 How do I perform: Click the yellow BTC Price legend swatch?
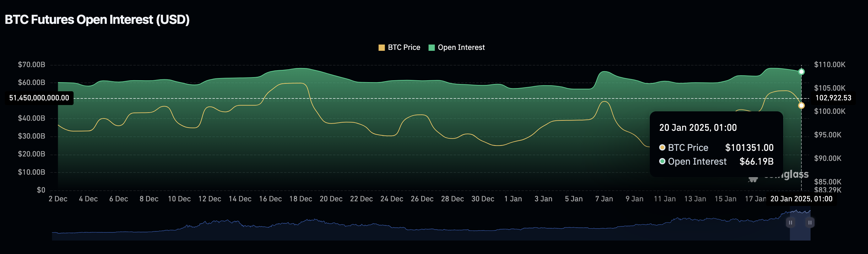tap(382, 48)
